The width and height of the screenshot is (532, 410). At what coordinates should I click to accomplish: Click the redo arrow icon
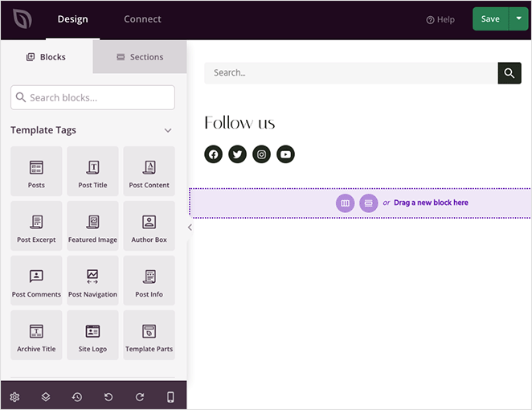coord(140,397)
